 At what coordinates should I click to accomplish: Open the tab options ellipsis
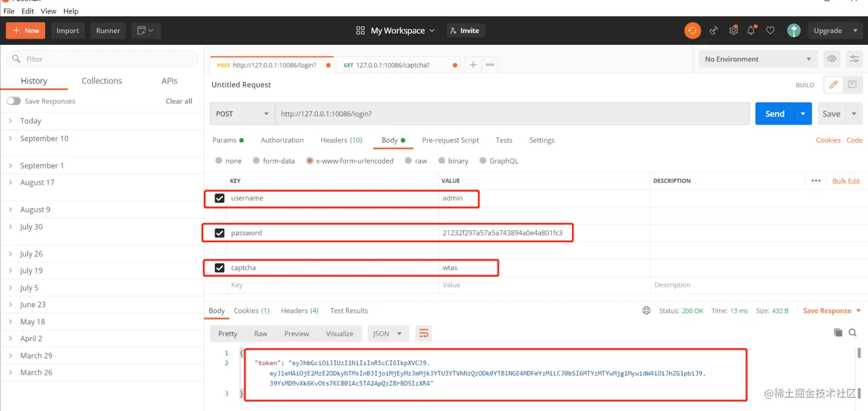click(x=490, y=65)
